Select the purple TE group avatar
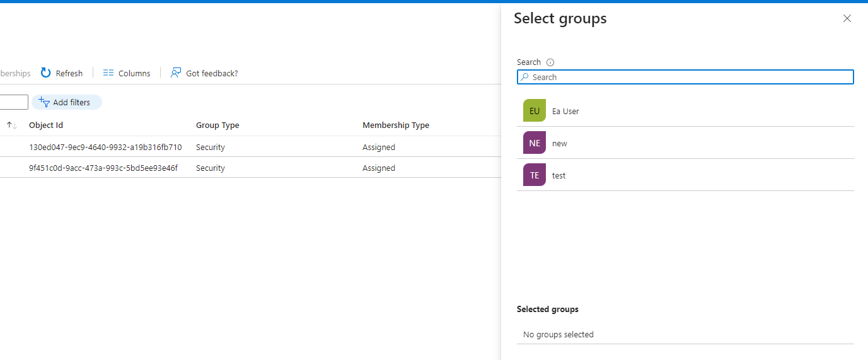The height and width of the screenshot is (360, 868). click(535, 175)
